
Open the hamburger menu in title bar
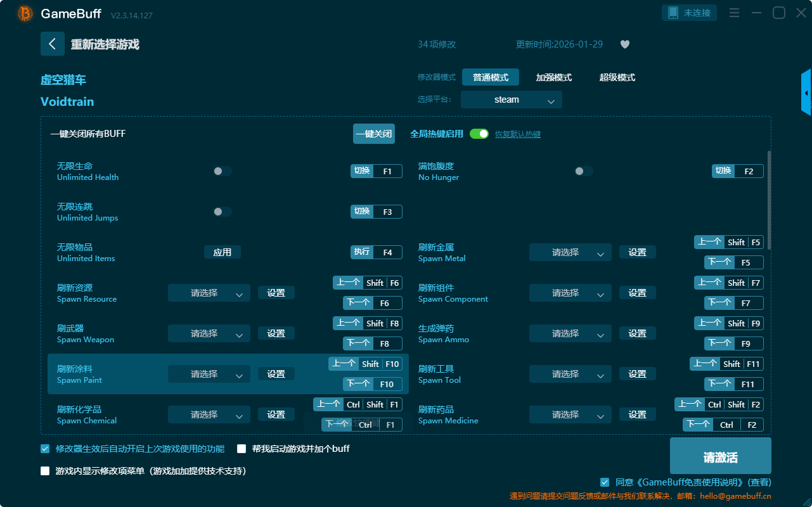[734, 13]
